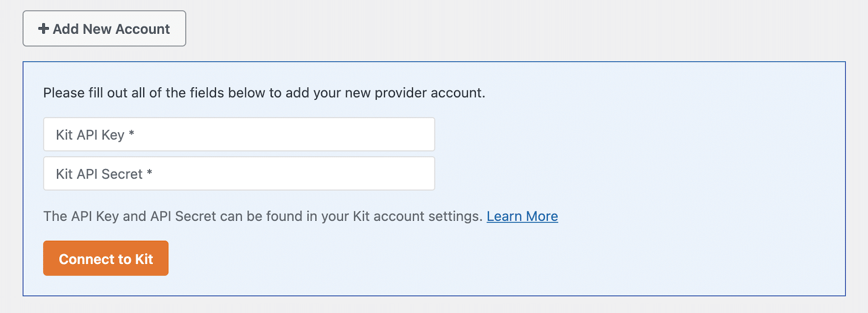Click the API Key and Secret help text
Viewport: 868px width, 313px height.
pos(263,216)
